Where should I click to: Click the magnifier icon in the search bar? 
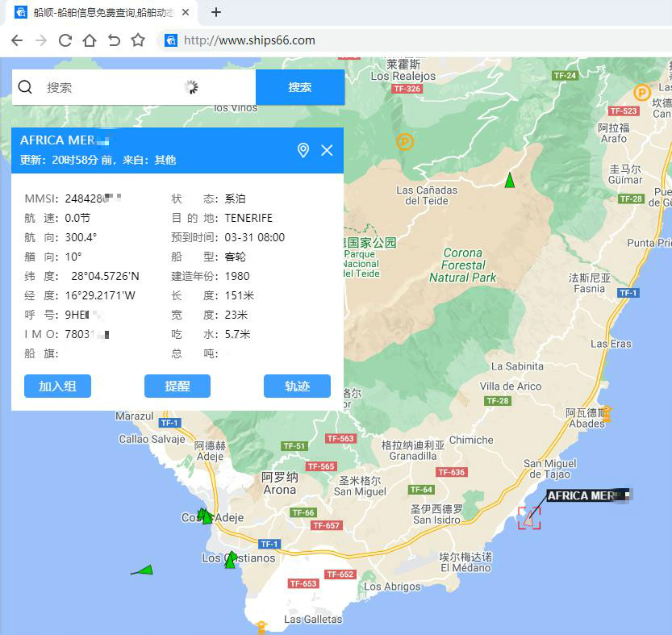pos(24,87)
